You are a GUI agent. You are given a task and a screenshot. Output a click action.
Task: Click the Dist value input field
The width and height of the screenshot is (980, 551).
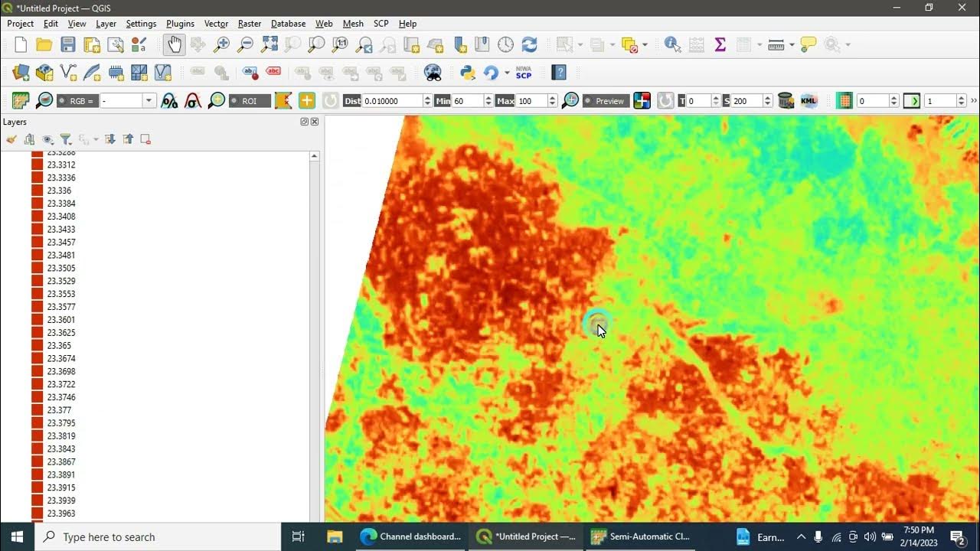tap(392, 101)
